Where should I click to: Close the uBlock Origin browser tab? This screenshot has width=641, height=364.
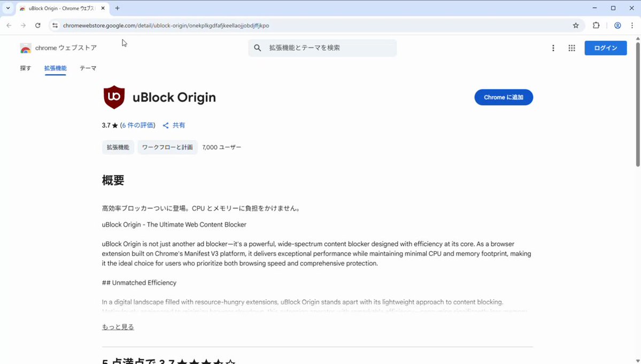click(103, 8)
